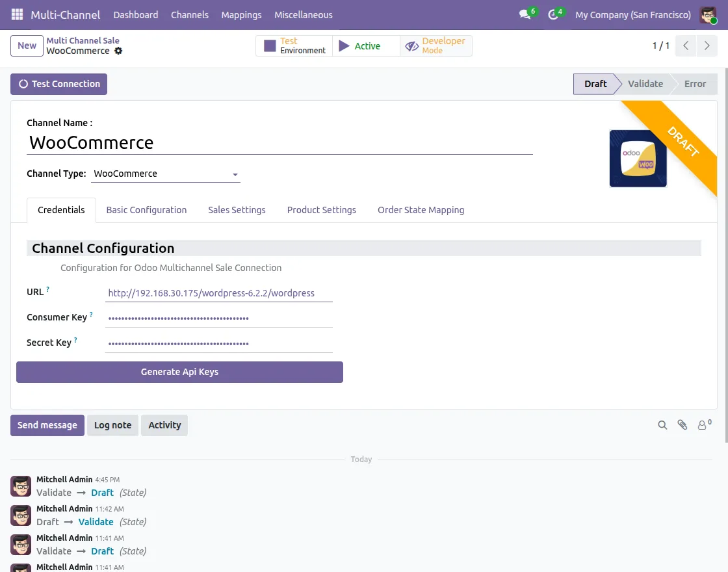Open the activities clock icon with badge 4
This screenshot has width=728, height=572.
(555, 14)
